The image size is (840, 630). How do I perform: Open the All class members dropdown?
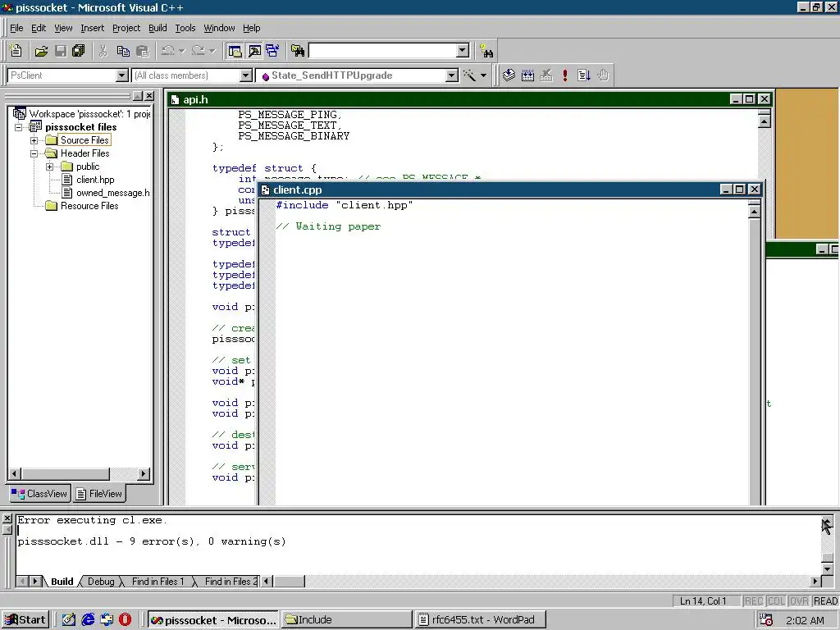pos(246,75)
